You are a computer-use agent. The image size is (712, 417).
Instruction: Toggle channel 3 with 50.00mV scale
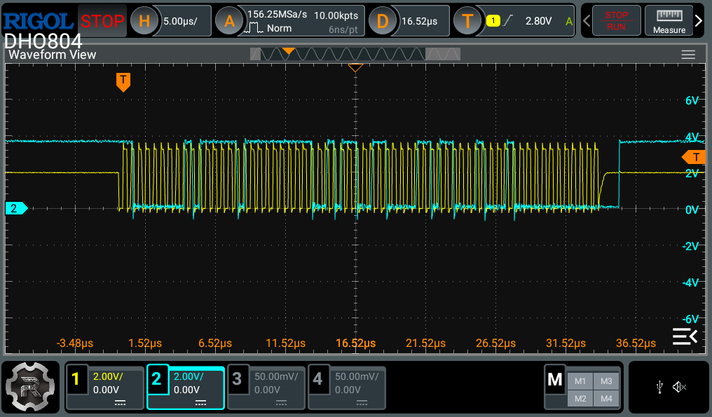[266, 388]
